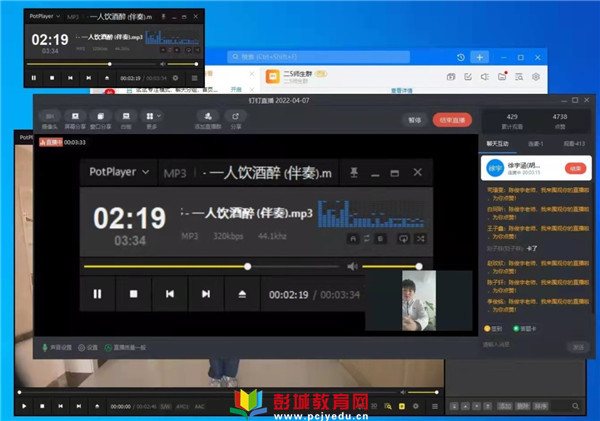The image size is (600, 421).
Task: Select 屏幕分享 screen share in live toolbar
Action: (75, 120)
